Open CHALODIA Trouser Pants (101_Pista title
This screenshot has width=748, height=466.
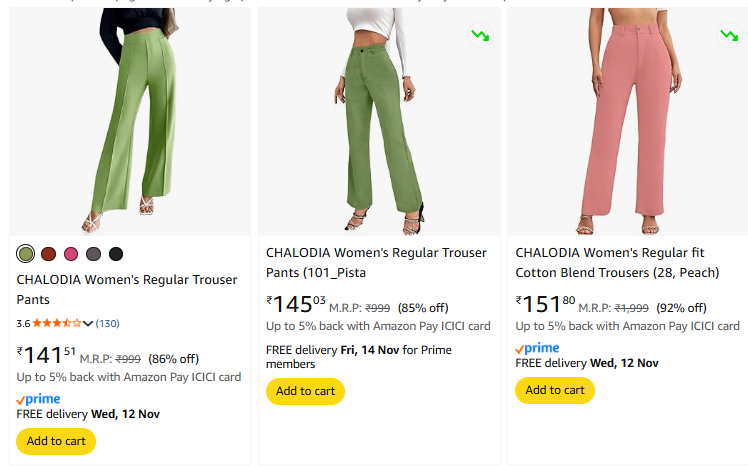[376, 262]
